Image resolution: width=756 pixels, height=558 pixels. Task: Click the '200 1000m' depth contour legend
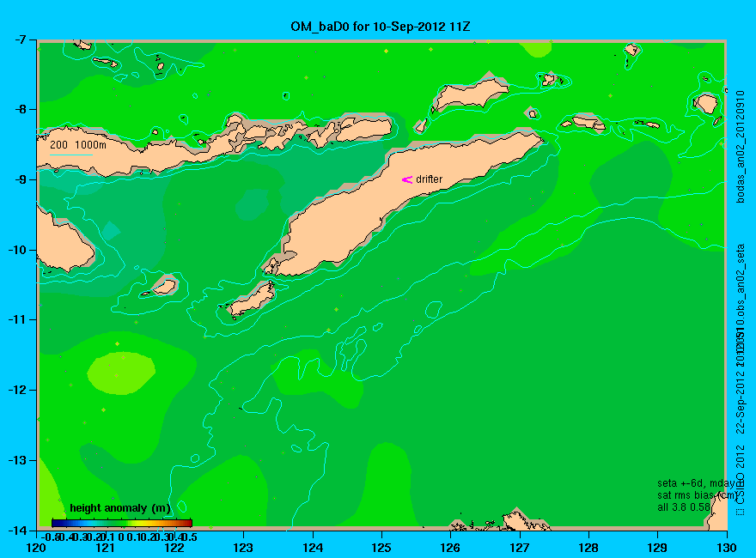point(78,144)
